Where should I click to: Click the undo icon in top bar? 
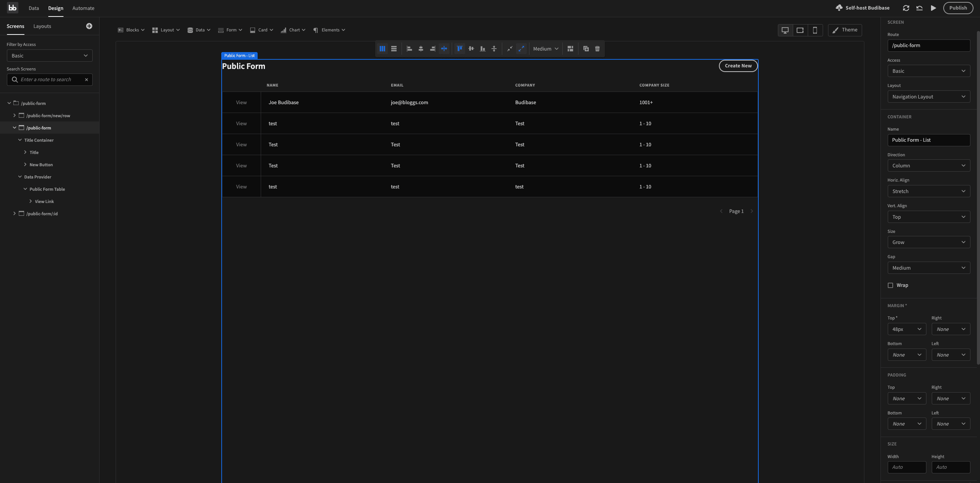tap(920, 8)
